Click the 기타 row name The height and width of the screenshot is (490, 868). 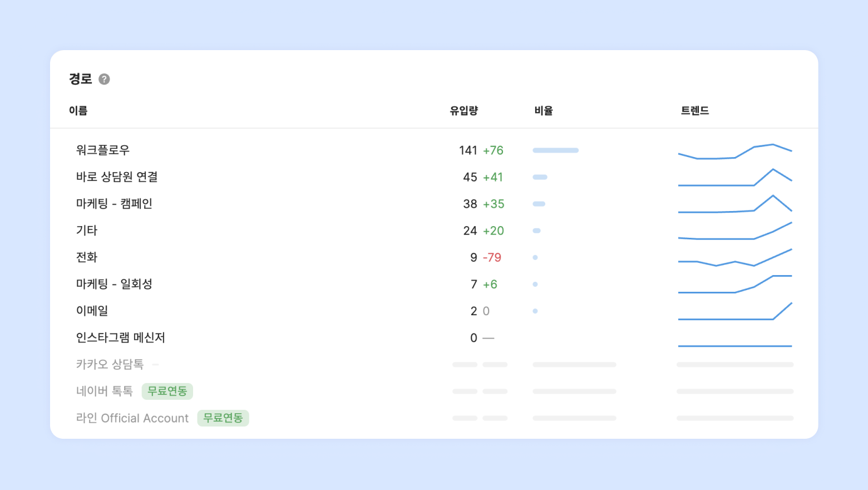pyautogui.click(x=87, y=231)
